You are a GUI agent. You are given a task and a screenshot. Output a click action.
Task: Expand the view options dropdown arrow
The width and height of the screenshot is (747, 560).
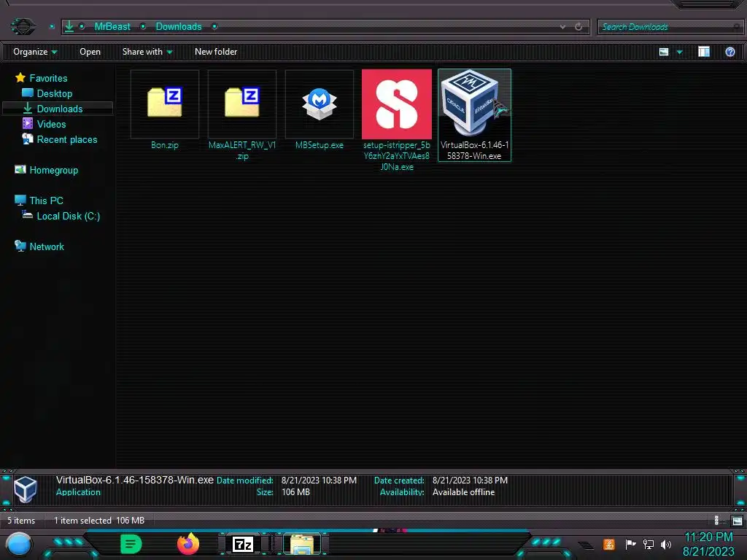pos(680,52)
